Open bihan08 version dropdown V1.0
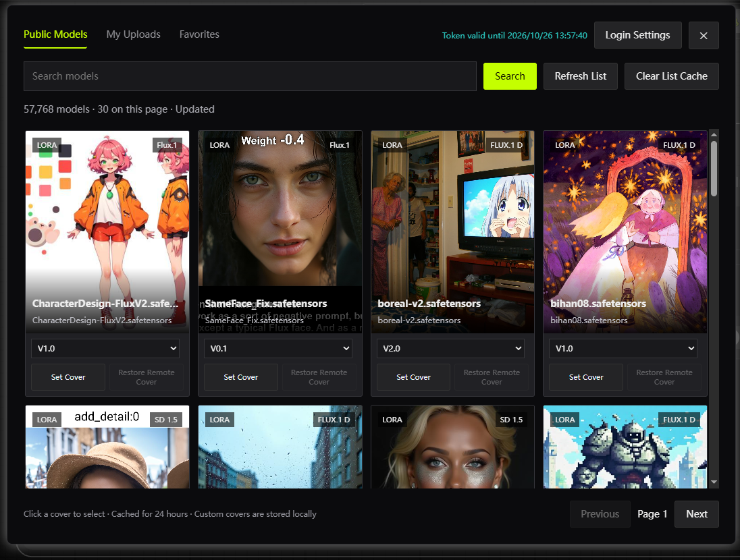Screen dimensions: 740x560 click(x=623, y=348)
